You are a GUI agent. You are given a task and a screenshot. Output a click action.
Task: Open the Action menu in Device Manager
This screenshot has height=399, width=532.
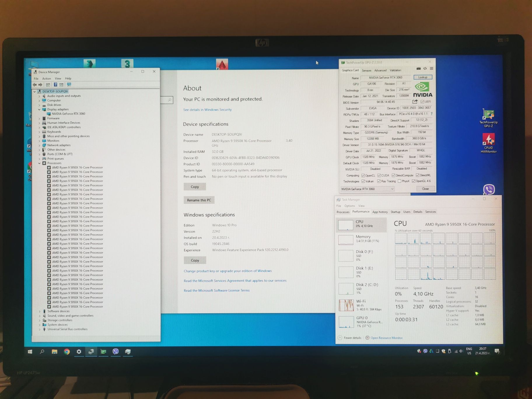(x=47, y=79)
